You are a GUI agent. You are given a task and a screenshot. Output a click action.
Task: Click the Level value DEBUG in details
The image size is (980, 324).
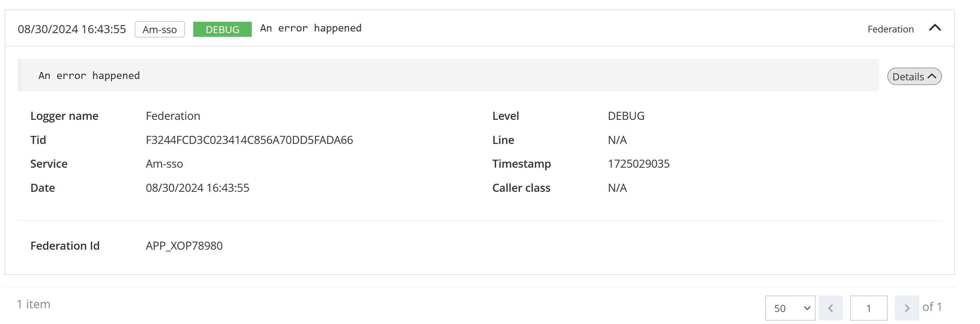click(626, 116)
